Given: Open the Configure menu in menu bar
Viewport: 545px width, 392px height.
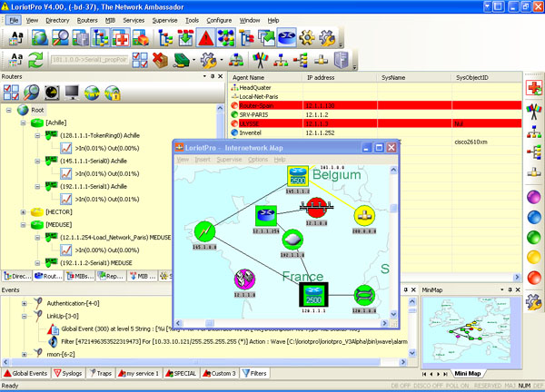Looking at the screenshot, I should pyautogui.click(x=219, y=19).
